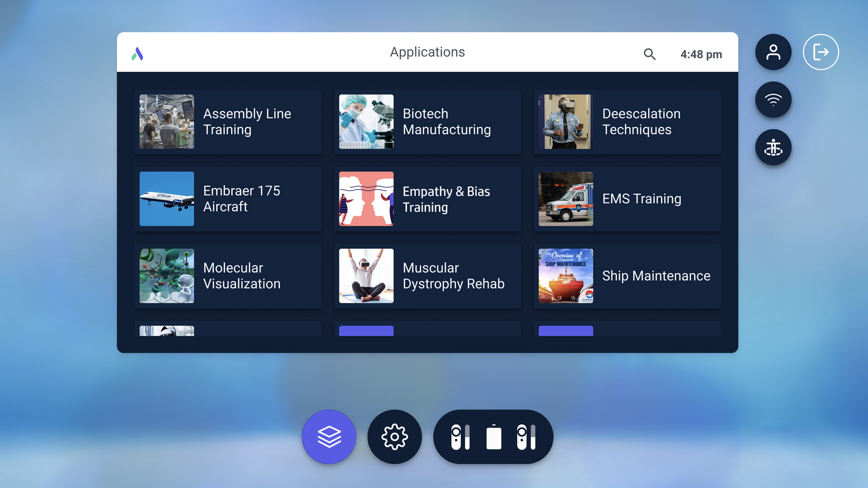868x488 pixels.
Task: Open the settings gear icon
Action: pyautogui.click(x=394, y=437)
